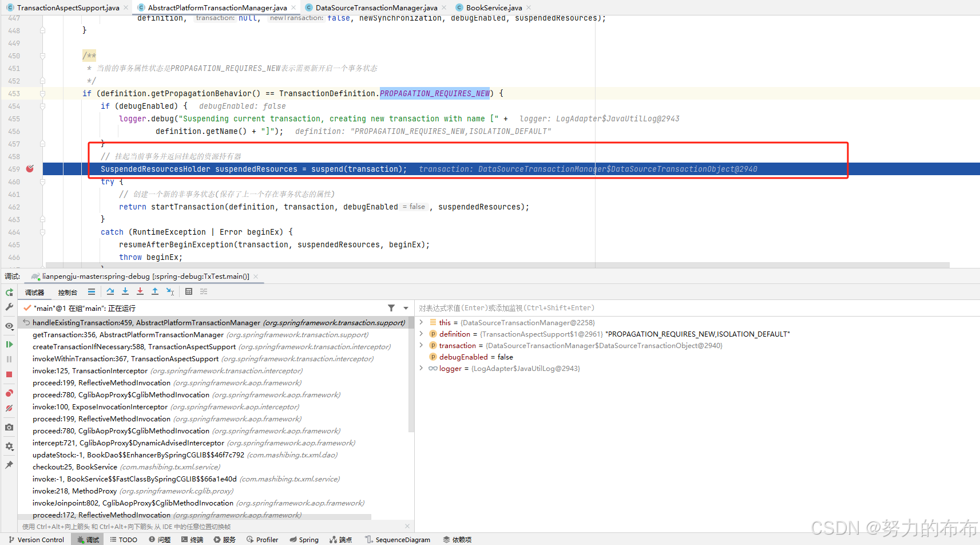Select the createTransactionIfNecessary:588 stack frame
The width and height of the screenshot is (980, 545).
coord(213,347)
